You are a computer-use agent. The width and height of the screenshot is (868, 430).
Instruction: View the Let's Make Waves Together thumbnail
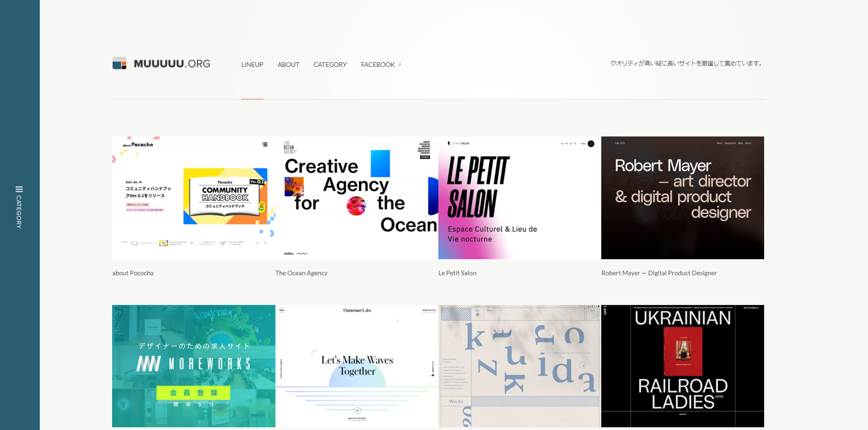357,366
